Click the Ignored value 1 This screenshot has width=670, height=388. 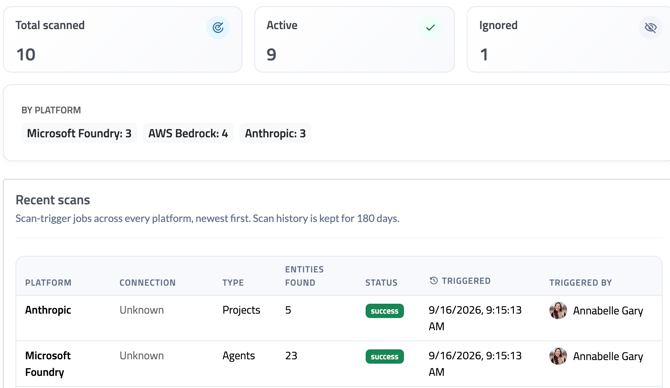[484, 55]
